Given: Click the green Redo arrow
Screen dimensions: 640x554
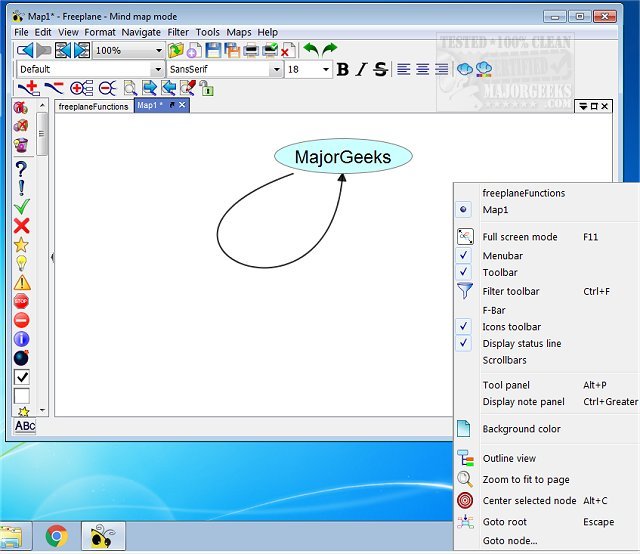Looking at the screenshot, I should tap(329, 50).
